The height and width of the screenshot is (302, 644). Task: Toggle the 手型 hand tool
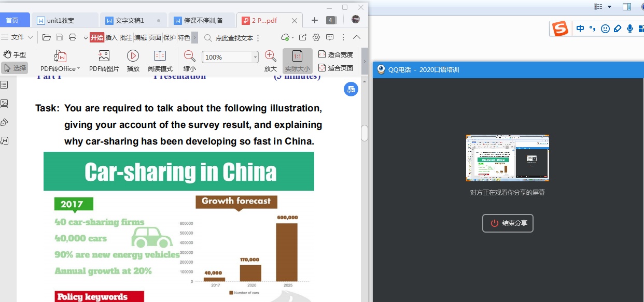tap(15, 54)
